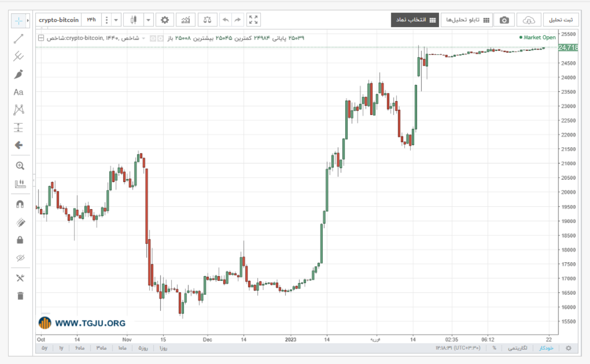
Task: Open the تابلو تحلیل‌ها analyses board
Action: click(467, 20)
